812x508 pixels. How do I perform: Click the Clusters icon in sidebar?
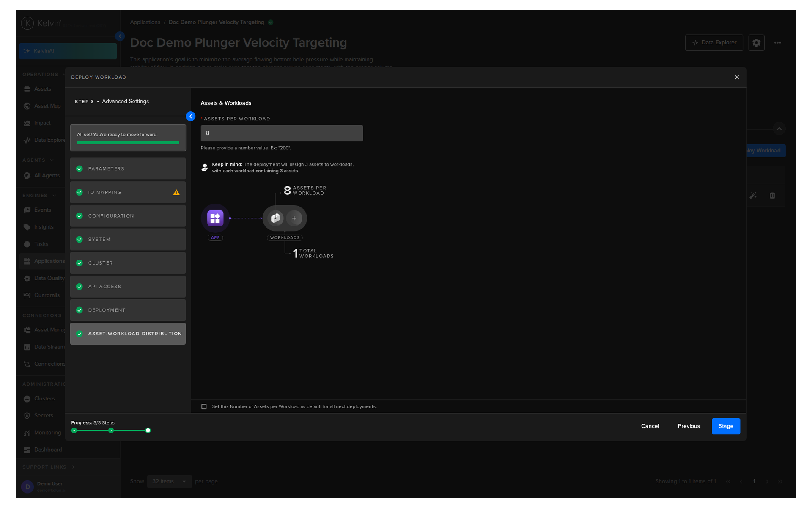click(x=27, y=398)
